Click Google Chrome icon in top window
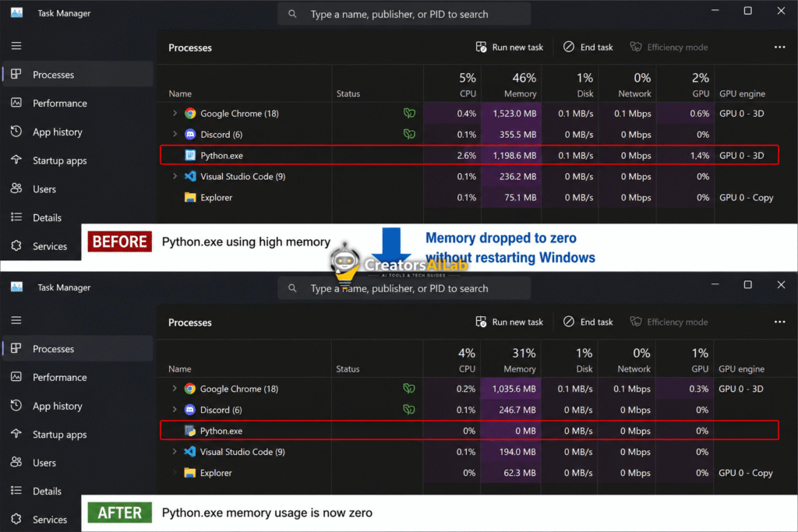 pyautogui.click(x=190, y=114)
